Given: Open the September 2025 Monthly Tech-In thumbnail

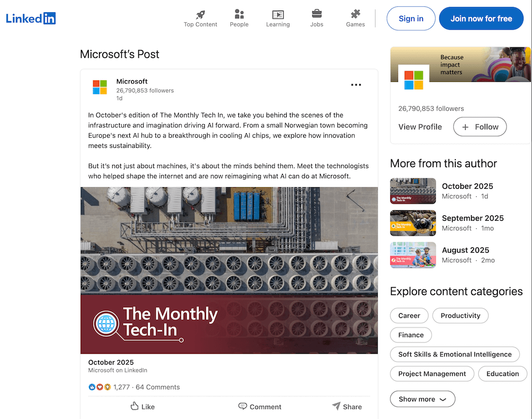Looking at the screenshot, I should 413,223.
